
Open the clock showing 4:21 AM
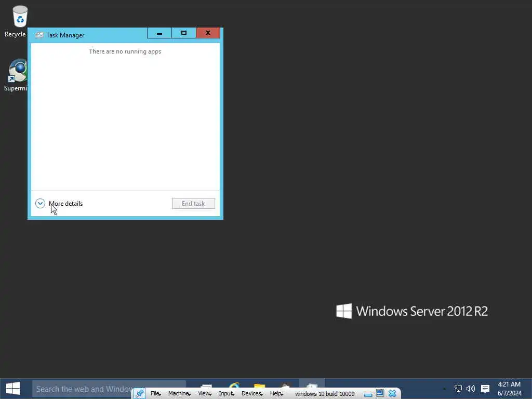[509, 389]
